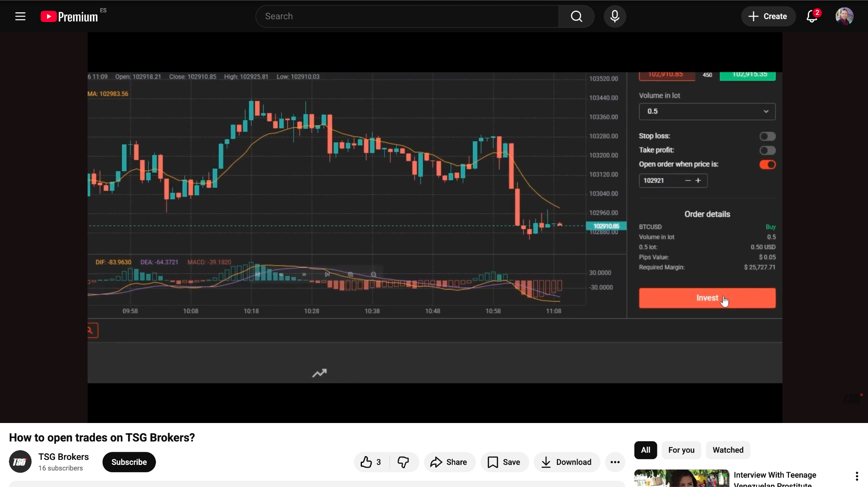Viewport: 868px width, 487px height.
Task: Click the Create button
Action: tap(768, 17)
